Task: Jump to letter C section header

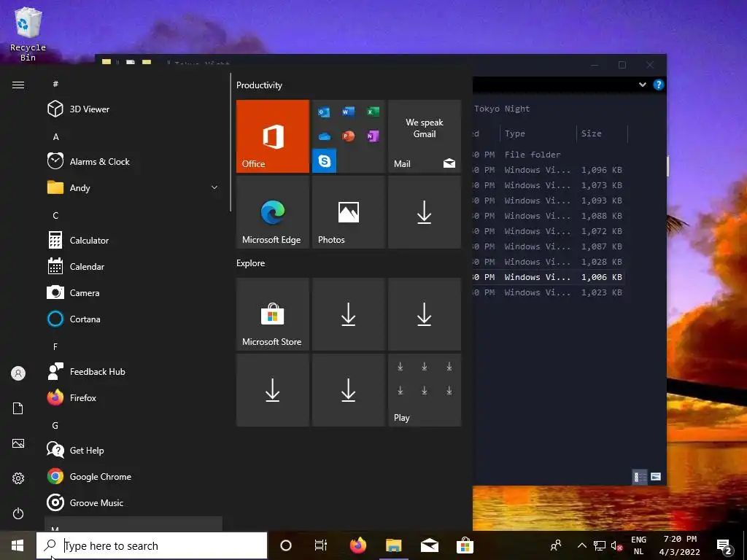Action: click(x=55, y=216)
